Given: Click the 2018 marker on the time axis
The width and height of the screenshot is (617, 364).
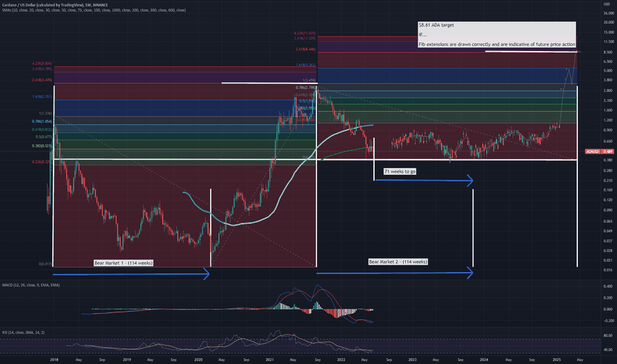Looking at the screenshot, I should (54, 359).
